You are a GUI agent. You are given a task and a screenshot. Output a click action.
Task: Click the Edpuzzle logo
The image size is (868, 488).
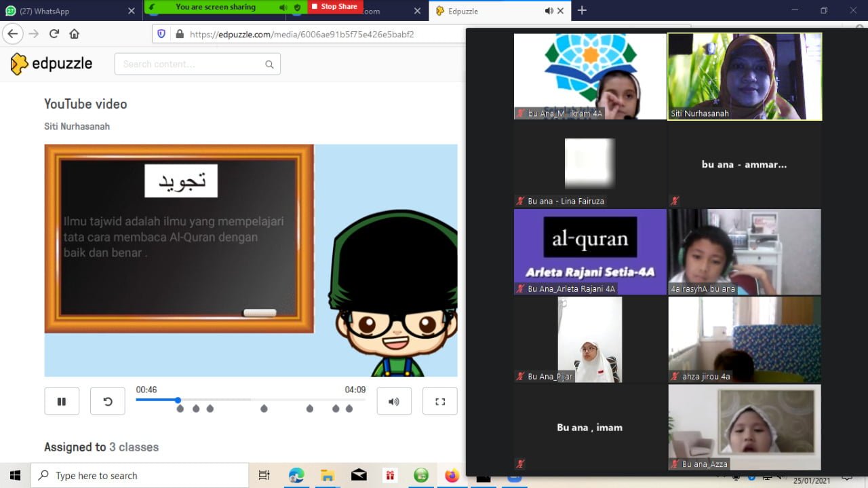[51, 64]
